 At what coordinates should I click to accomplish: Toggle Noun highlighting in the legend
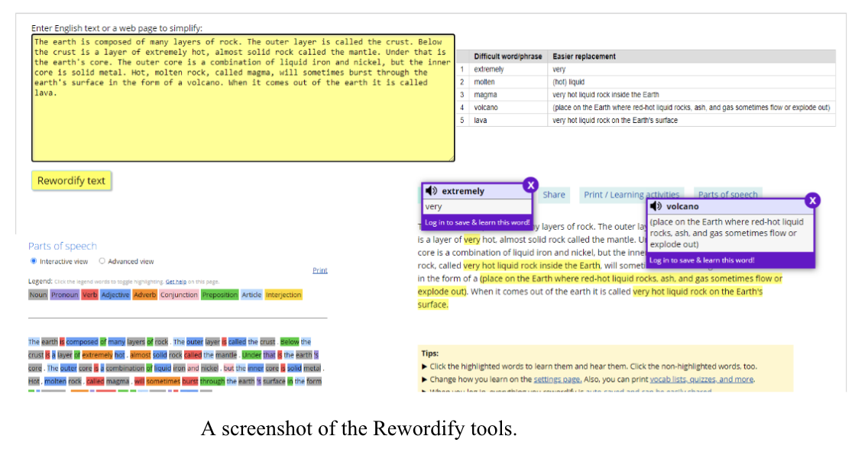38,295
